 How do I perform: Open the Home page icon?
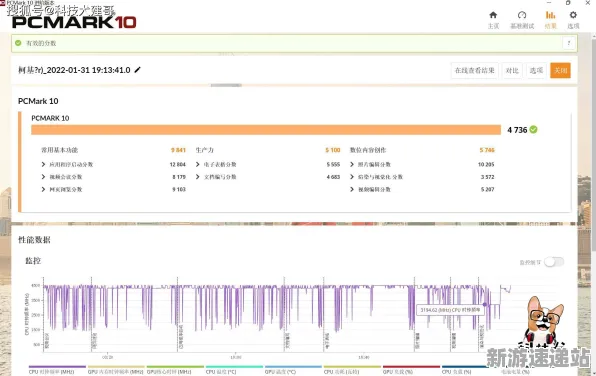(x=493, y=15)
